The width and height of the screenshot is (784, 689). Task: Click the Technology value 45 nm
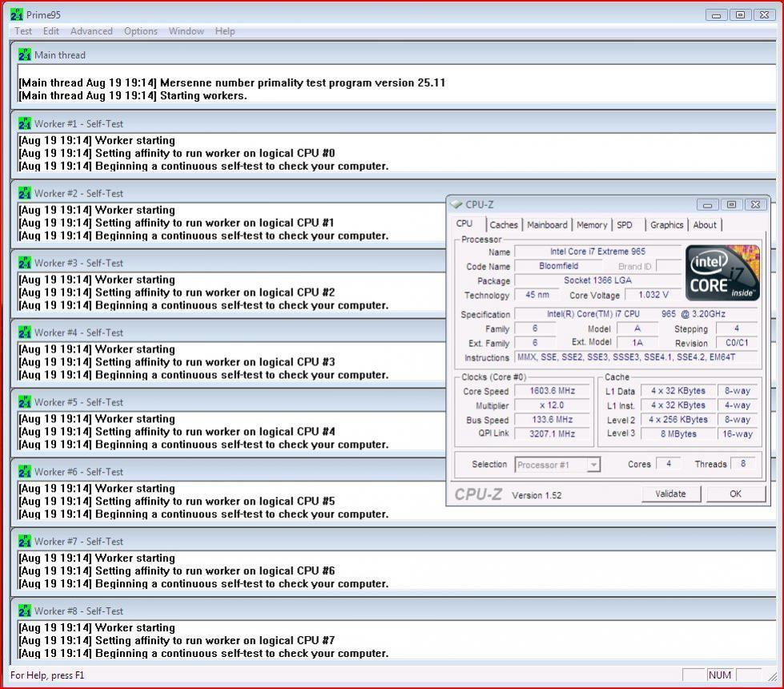click(x=537, y=295)
